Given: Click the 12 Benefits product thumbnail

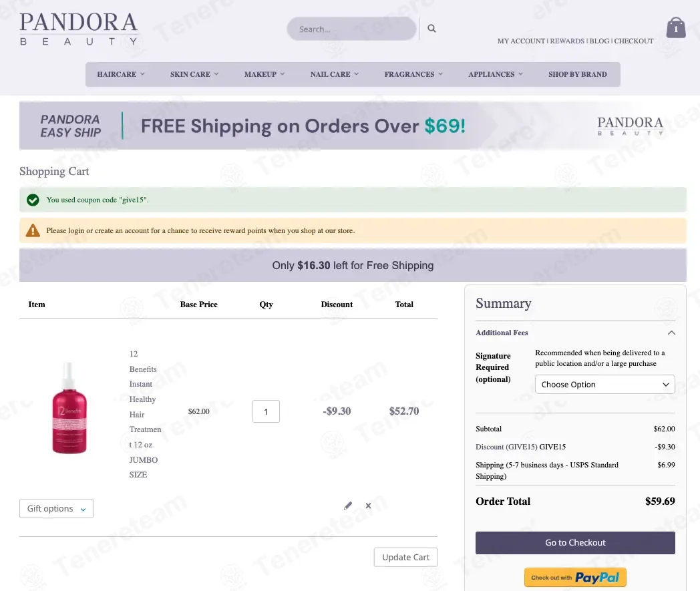Looking at the screenshot, I should point(69,408).
